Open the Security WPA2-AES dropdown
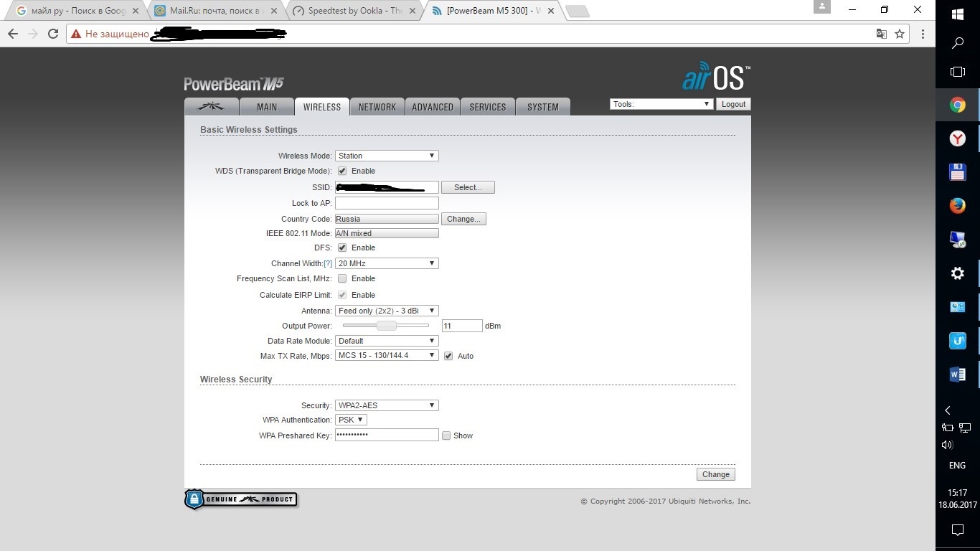 click(386, 405)
